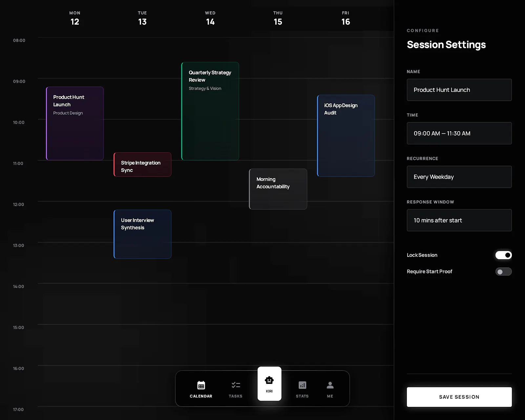Enable Require Start Proof switch
The height and width of the screenshot is (420, 525).
pyautogui.click(x=504, y=272)
